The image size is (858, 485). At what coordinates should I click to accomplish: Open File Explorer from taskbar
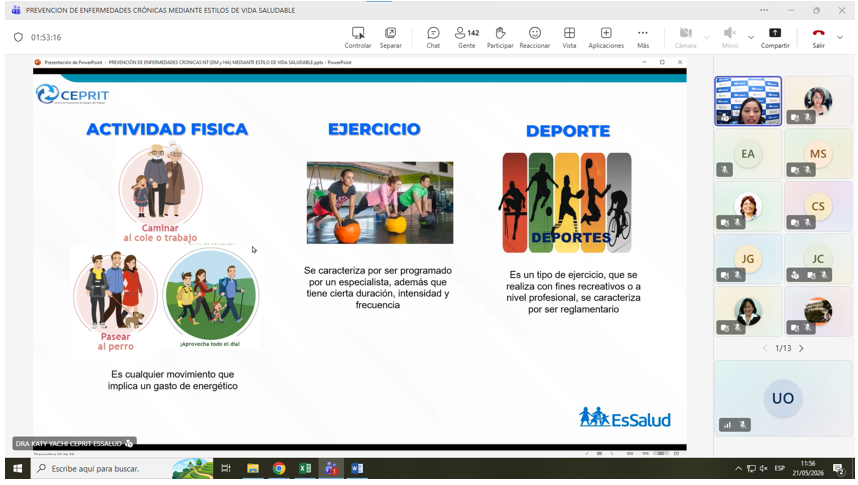point(252,469)
